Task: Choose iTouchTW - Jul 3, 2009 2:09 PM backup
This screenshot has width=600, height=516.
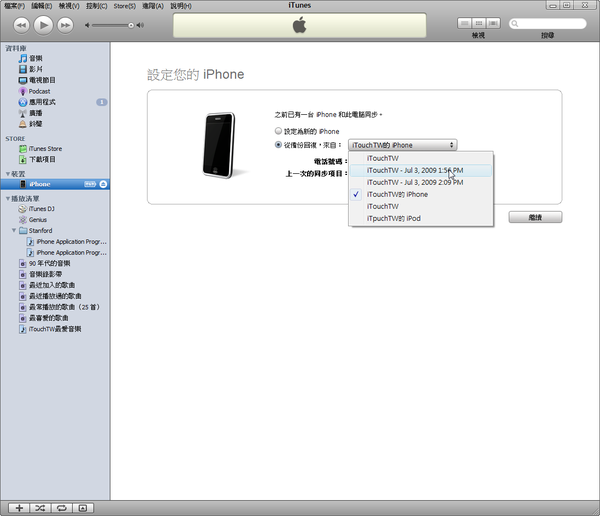Action: 421,182
